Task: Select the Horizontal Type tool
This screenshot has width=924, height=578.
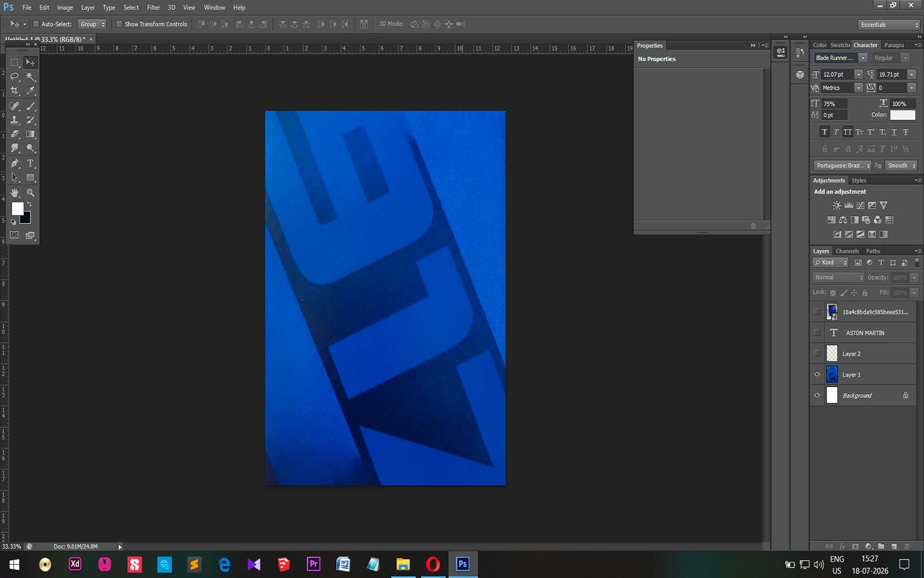Action: point(31,164)
